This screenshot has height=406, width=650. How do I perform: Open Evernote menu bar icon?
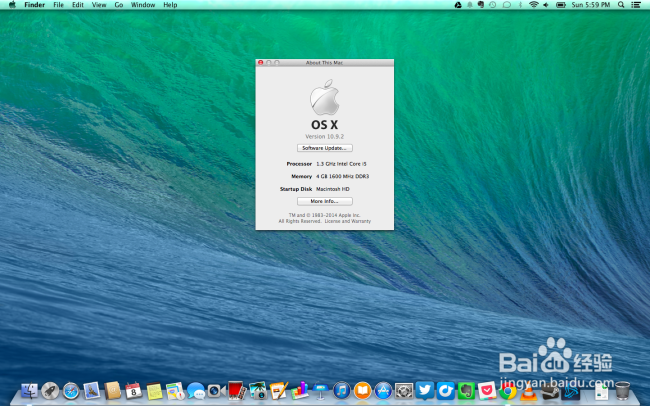pos(481,5)
